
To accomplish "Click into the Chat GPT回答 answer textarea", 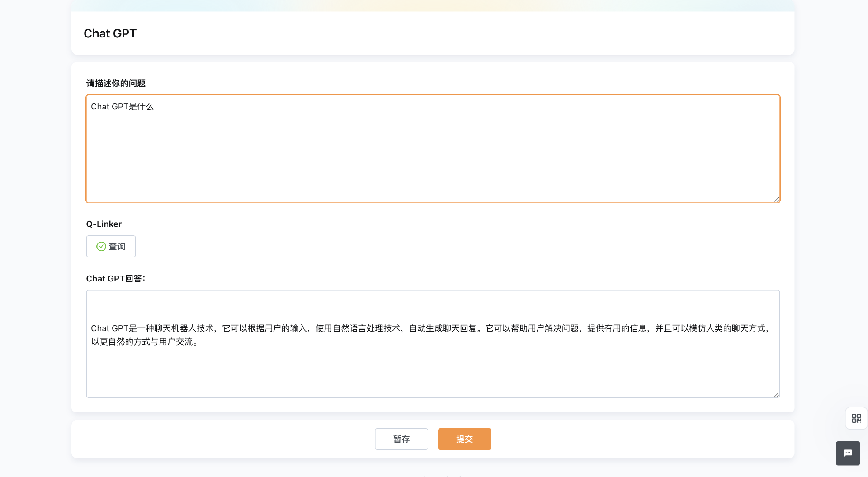I will (433, 344).
